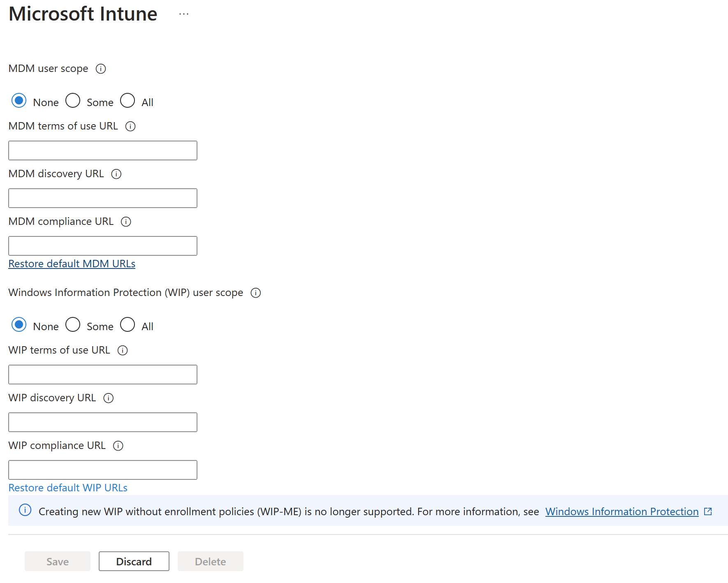The image size is (728, 583).
Task: Click the 'MDM user scope' label text
Action: (x=49, y=69)
